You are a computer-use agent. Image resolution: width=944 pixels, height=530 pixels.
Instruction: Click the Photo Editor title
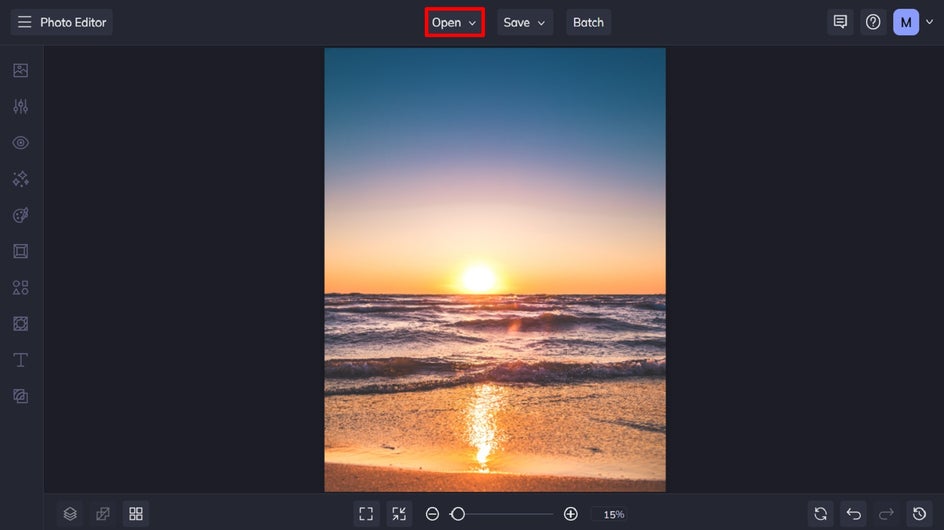pos(73,22)
